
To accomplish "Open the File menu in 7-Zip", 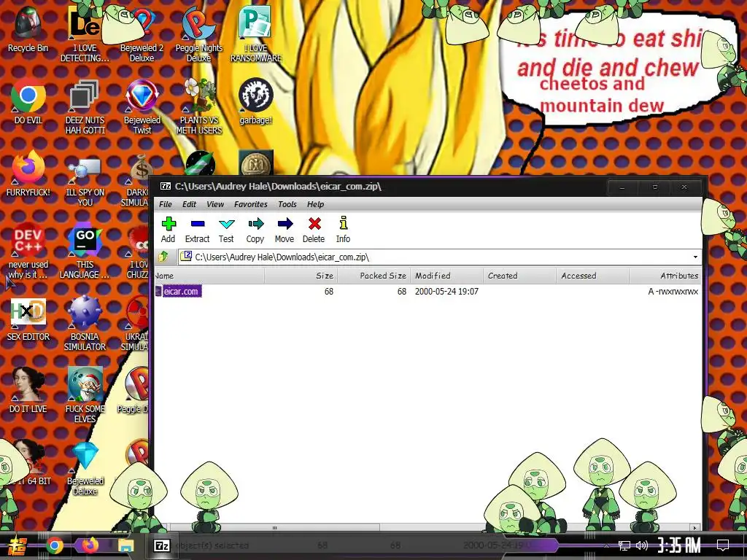I will 166,204.
